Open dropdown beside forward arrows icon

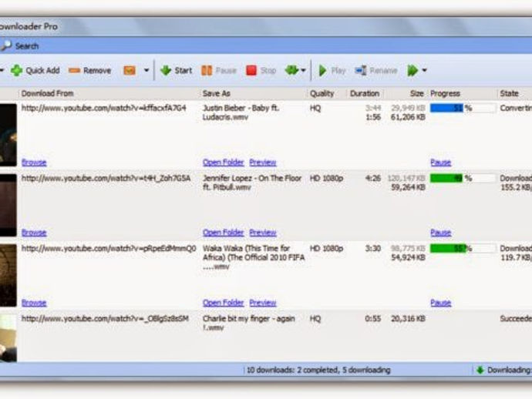(x=424, y=71)
